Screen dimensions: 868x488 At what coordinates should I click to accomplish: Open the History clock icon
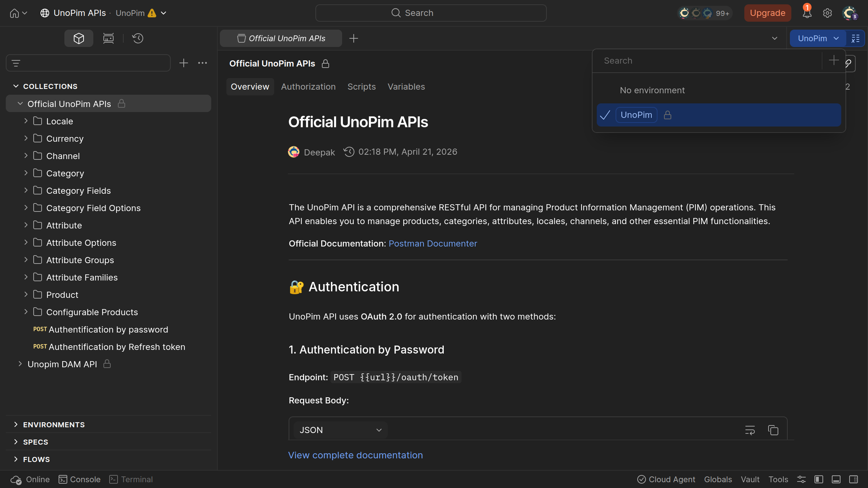[138, 38]
